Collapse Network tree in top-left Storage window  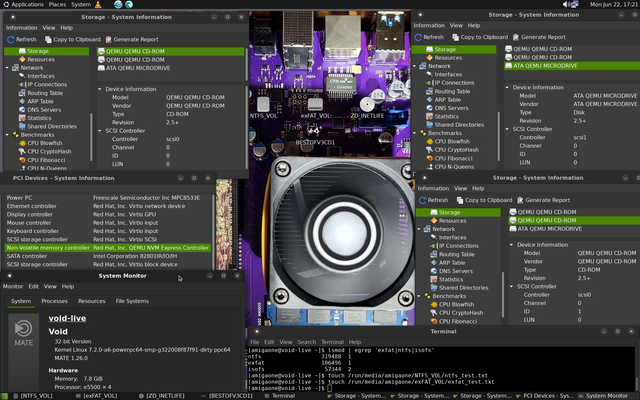pos(7,68)
